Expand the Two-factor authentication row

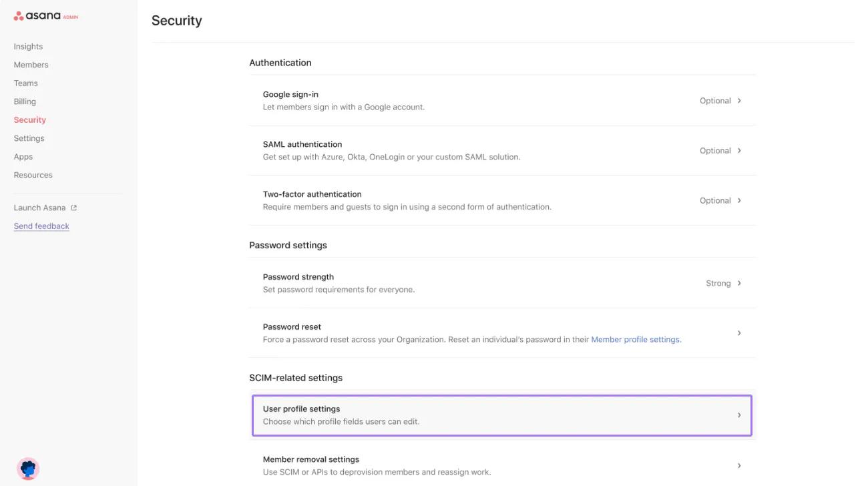[739, 200]
